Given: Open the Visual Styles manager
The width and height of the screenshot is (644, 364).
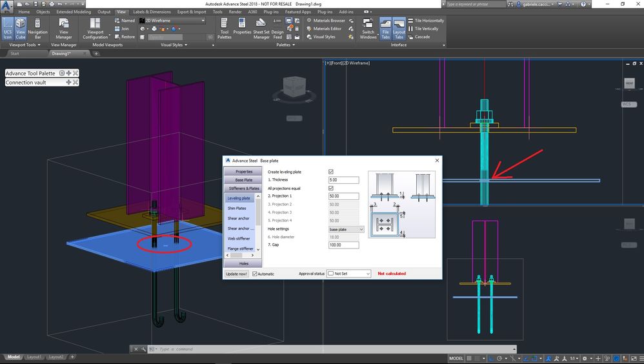Looking at the screenshot, I should click(321, 37).
